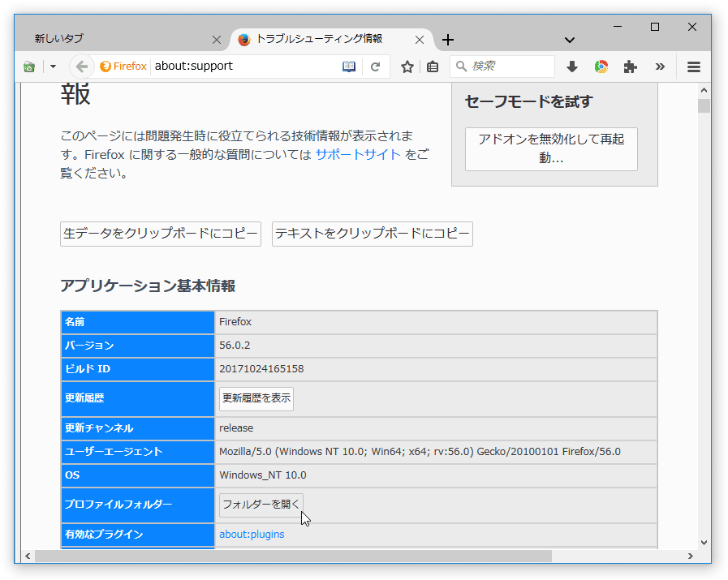Click the horizontal scrollbar thumb
728x580 pixels.
(x=294, y=556)
